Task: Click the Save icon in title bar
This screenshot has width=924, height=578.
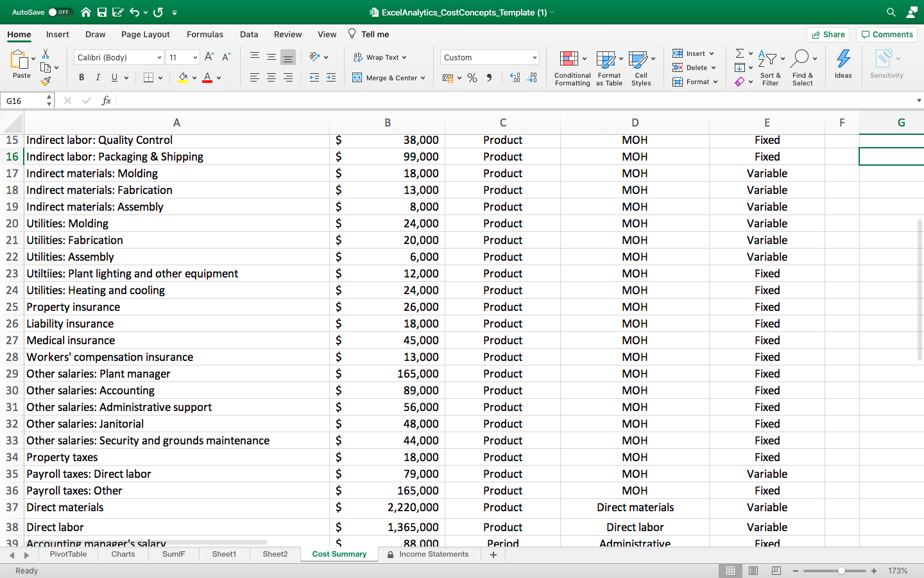Action: (x=102, y=12)
